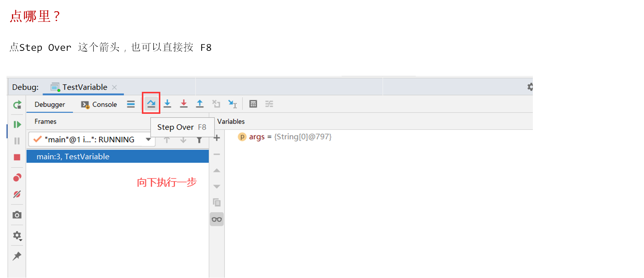Image resolution: width=644 pixels, height=278 pixels.
Task: Click the Drop Frame icon
Action: click(x=216, y=104)
